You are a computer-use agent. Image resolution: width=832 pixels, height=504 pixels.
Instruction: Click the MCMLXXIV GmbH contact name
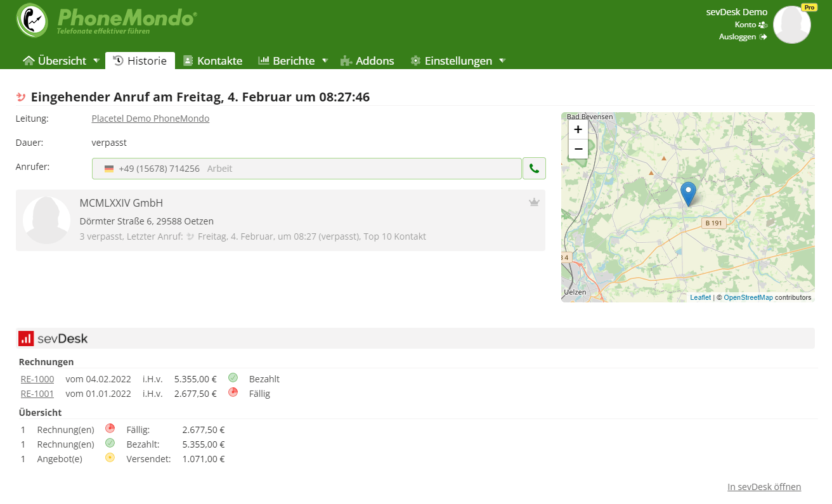[x=121, y=203]
